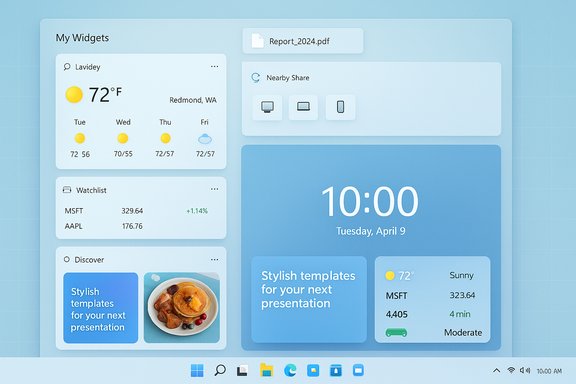This screenshot has width=576, height=384.
Task: Click the Redmond, WA location text
Action: (193, 100)
